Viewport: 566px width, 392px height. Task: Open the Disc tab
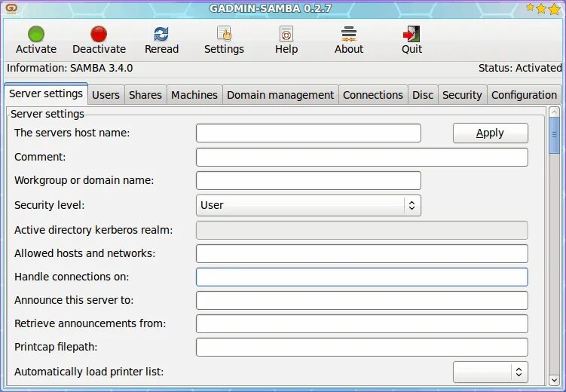pos(423,95)
